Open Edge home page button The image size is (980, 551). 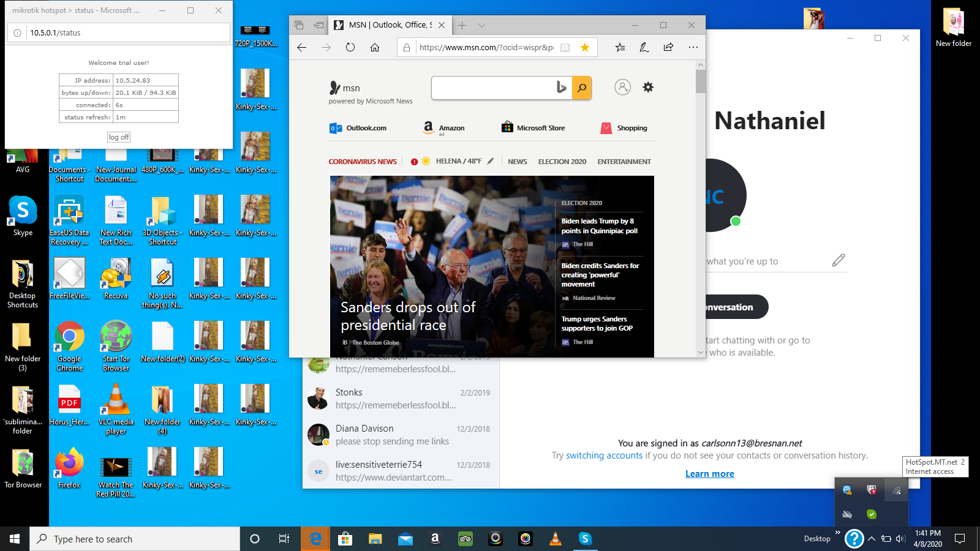[375, 47]
